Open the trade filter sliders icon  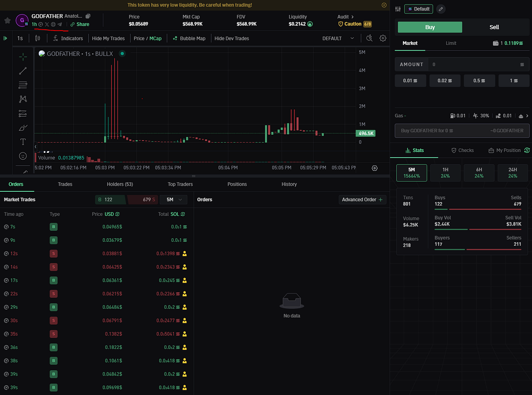coord(398,8)
